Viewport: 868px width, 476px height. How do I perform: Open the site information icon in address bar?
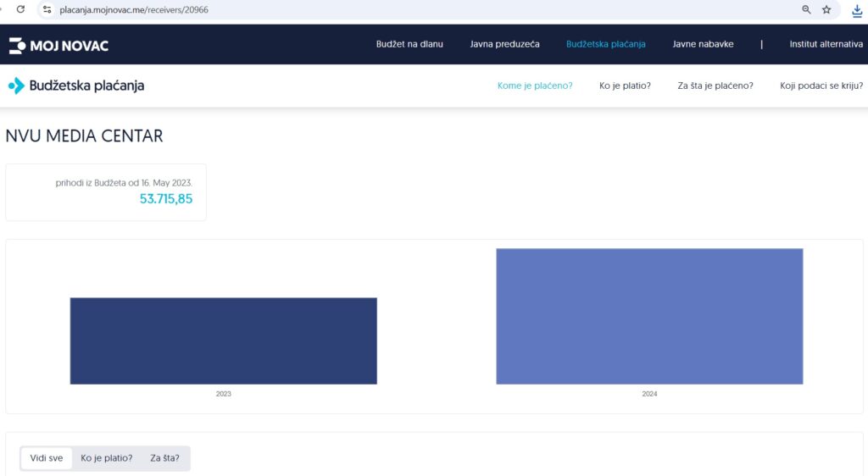pos(47,9)
